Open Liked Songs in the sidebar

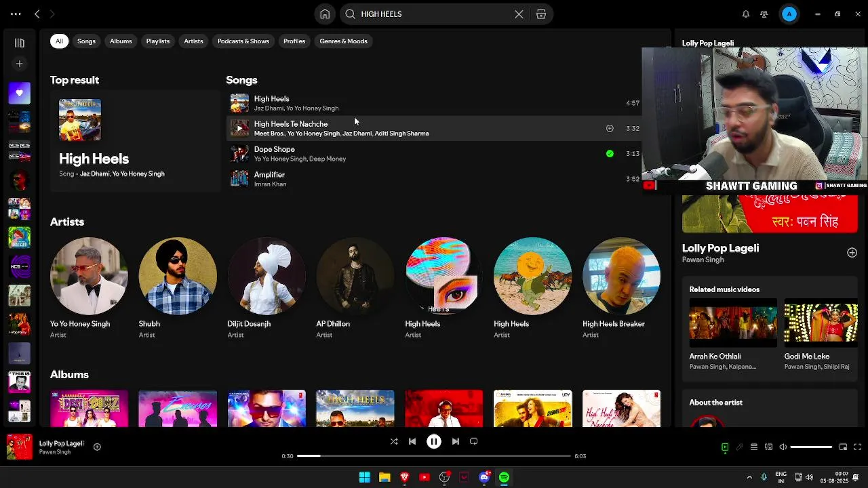[x=20, y=93]
